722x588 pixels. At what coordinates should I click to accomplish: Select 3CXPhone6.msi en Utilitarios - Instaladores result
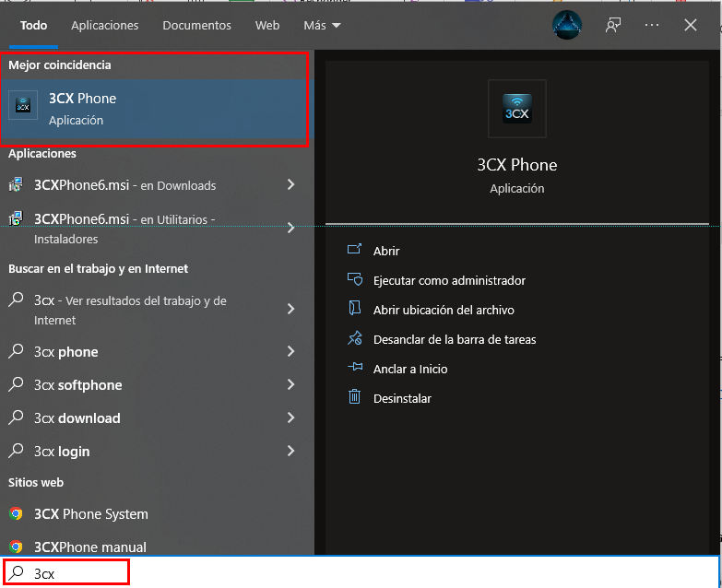pos(157,229)
